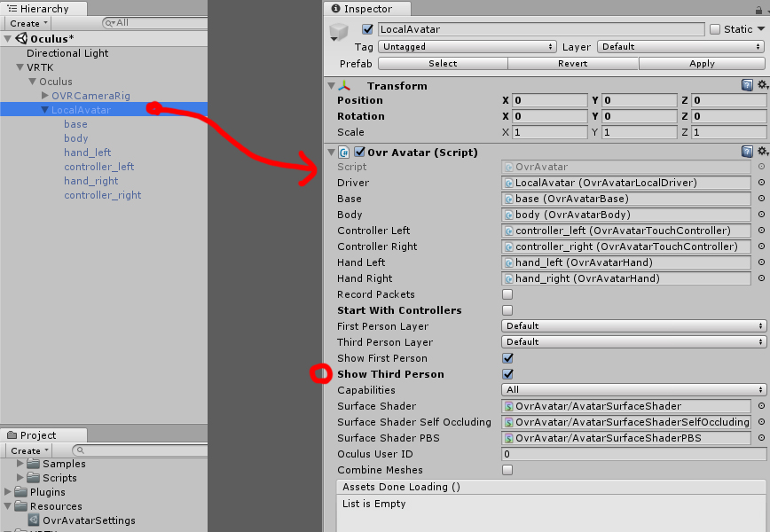Select controller_right in the Hierarchy

pos(103,195)
